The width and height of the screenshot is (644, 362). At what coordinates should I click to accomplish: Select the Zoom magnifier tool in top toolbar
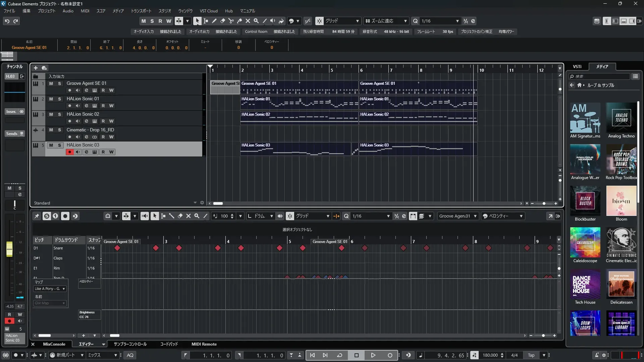point(256,21)
